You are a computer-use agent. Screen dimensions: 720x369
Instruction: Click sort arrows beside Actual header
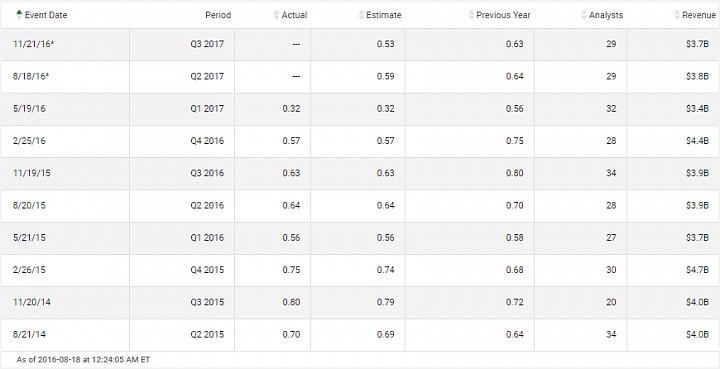coord(276,15)
